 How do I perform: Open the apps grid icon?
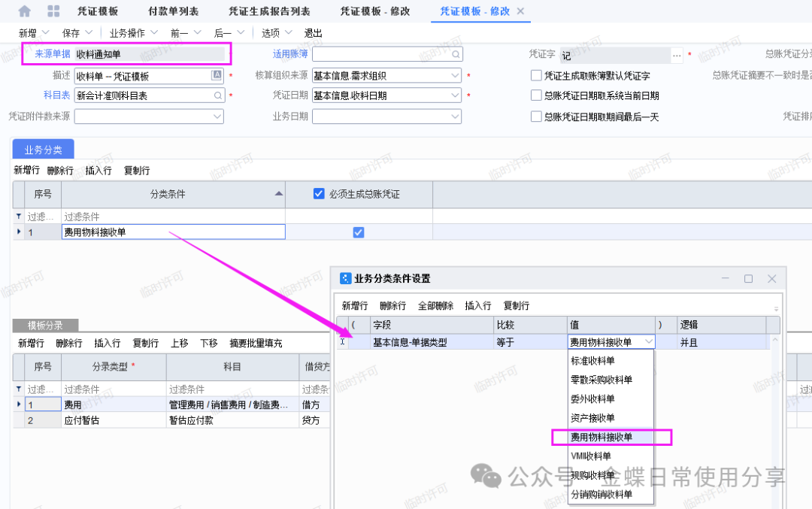pyautogui.click(x=53, y=11)
